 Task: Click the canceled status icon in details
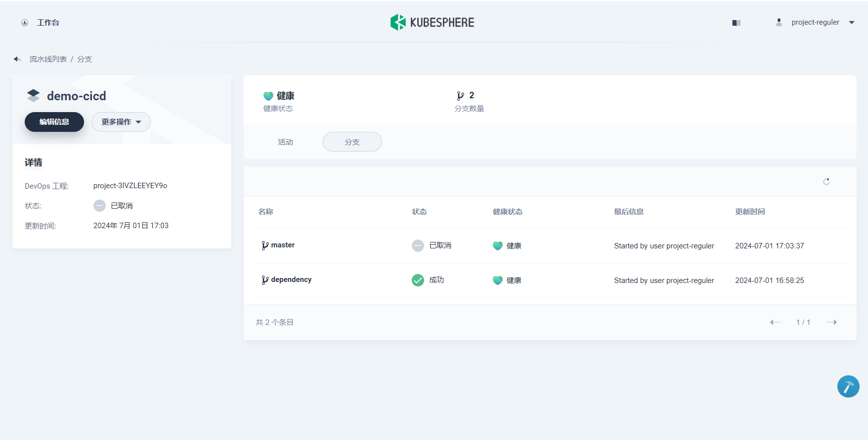pyautogui.click(x=99, y=205)
